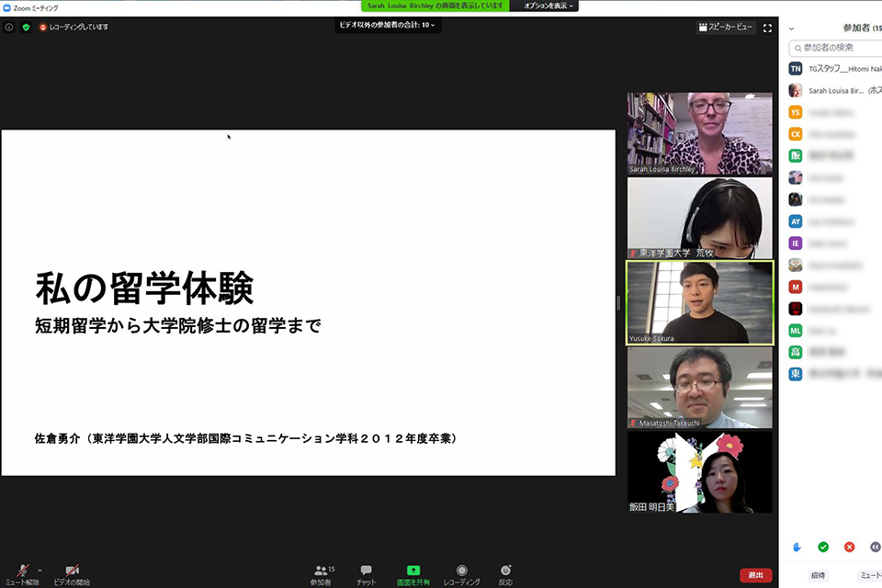Click the CK participant avatar
Screen dimensions: 882x588
point(796,134)
